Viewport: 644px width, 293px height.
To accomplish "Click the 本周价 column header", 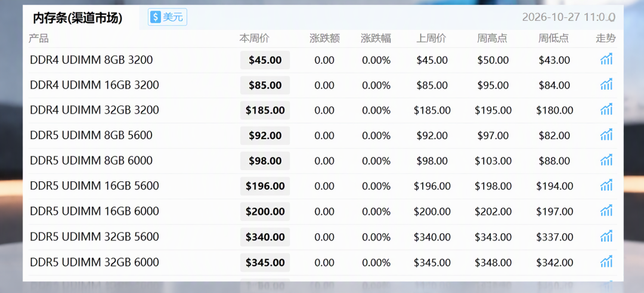I will pyautogui.click(x=255, y=39).
